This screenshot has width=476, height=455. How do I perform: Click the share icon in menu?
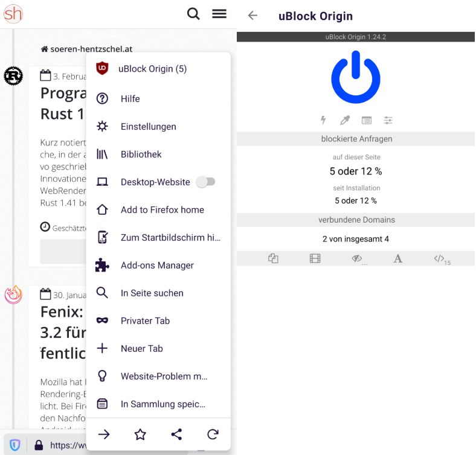[176, 434]
